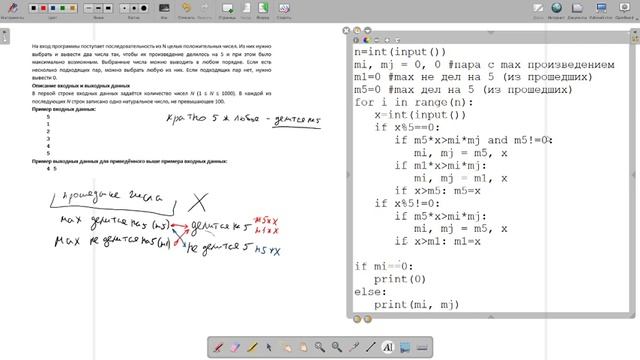Click the Redo arrow button
The image size is (640, 360).
[204, 8]
